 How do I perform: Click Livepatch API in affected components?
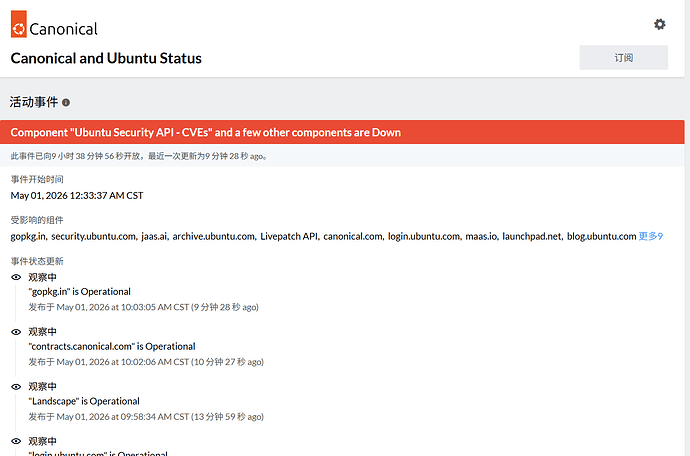click(289, 236)
